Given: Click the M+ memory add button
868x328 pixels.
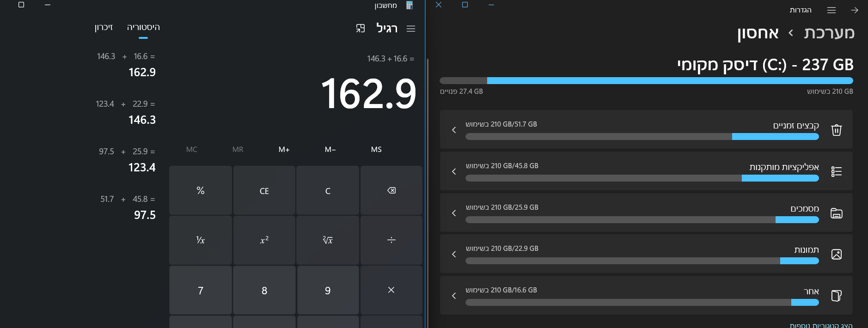Looking at the screenshot, I should (284, 150).
